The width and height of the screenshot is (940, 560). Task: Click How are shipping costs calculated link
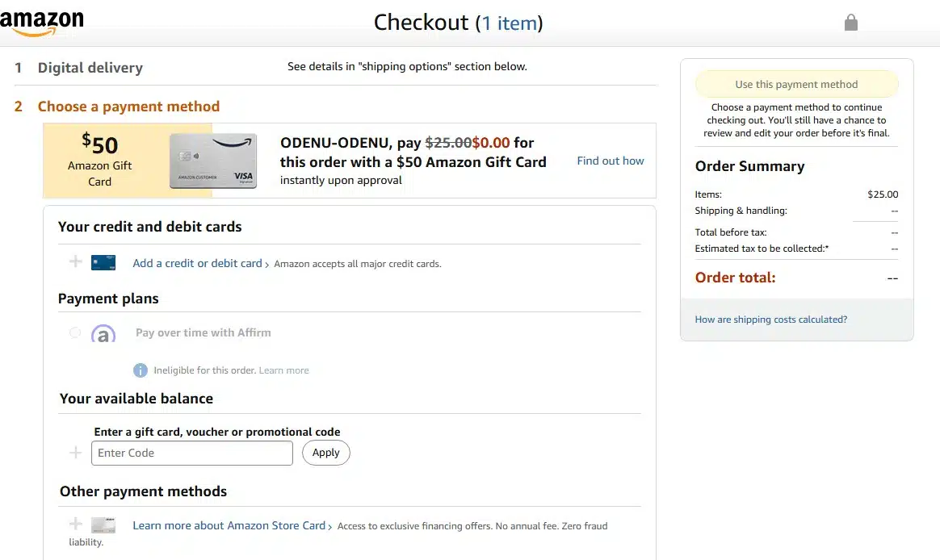click(770, 320)
